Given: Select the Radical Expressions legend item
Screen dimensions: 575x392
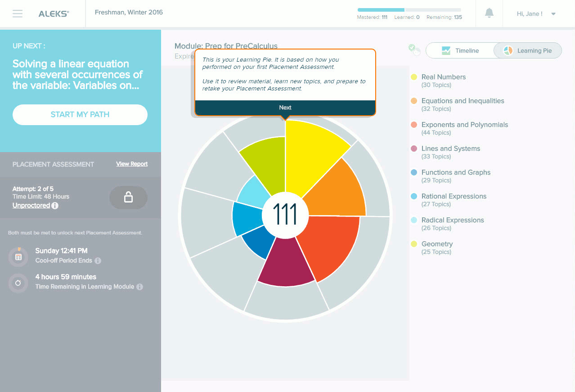Looking at the screenshot, I should 448,224.
